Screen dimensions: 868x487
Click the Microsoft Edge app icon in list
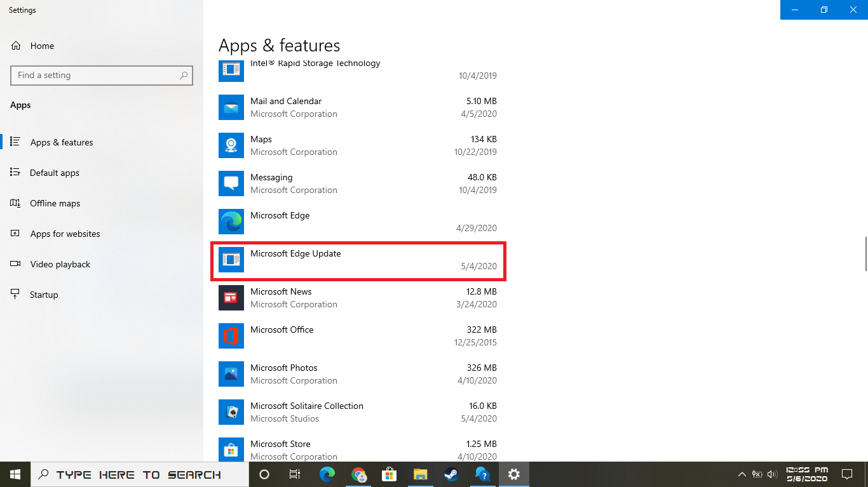[x=231, y=222]
